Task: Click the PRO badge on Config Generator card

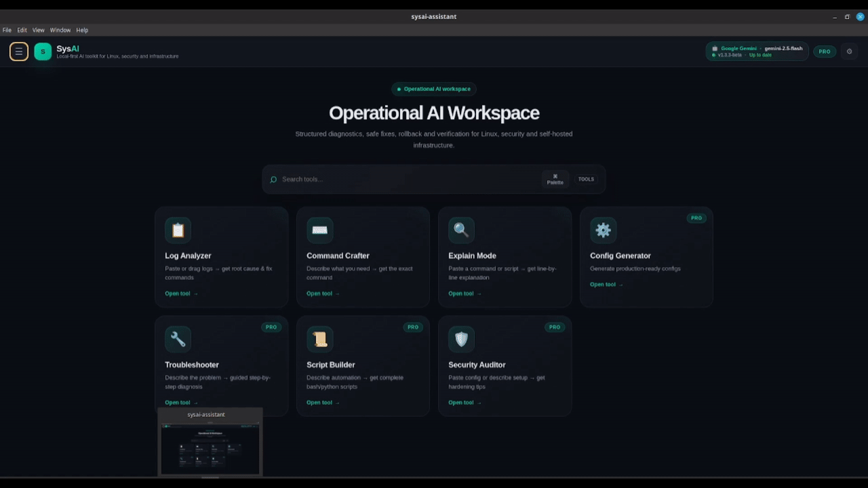Action: 696,218
